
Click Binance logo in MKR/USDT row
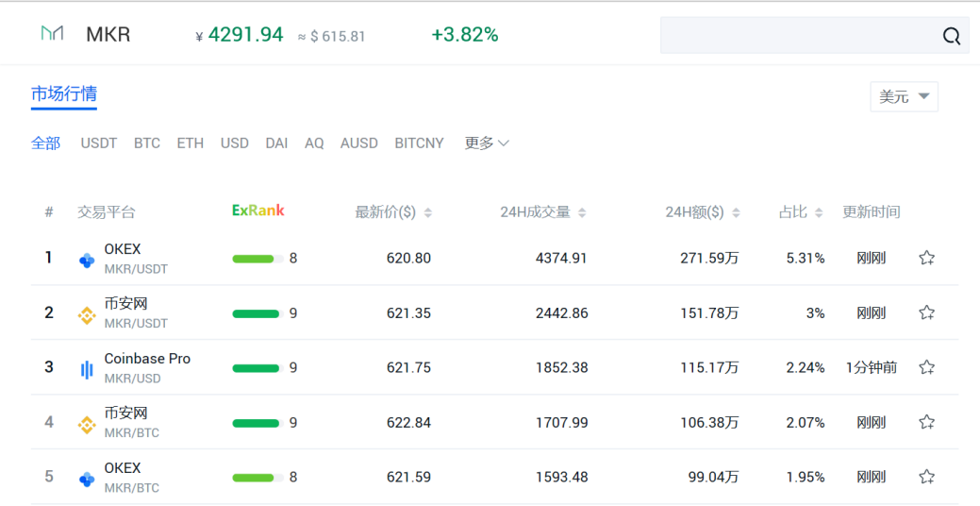point(86,316)
